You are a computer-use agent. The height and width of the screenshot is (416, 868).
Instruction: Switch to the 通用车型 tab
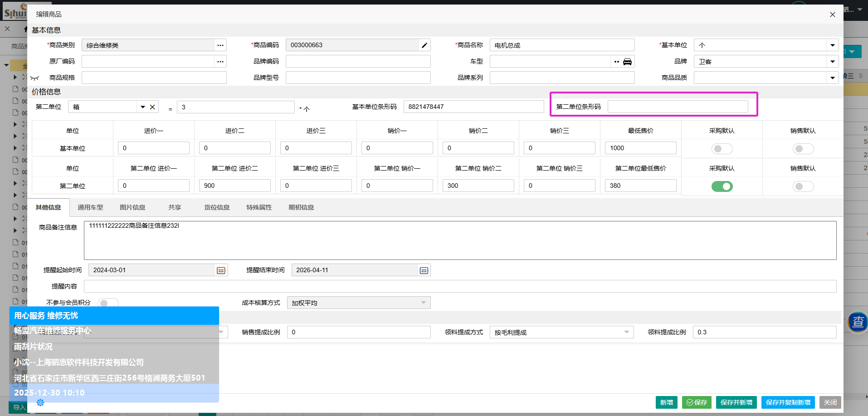pyautogui.click(x=90, y=207)
